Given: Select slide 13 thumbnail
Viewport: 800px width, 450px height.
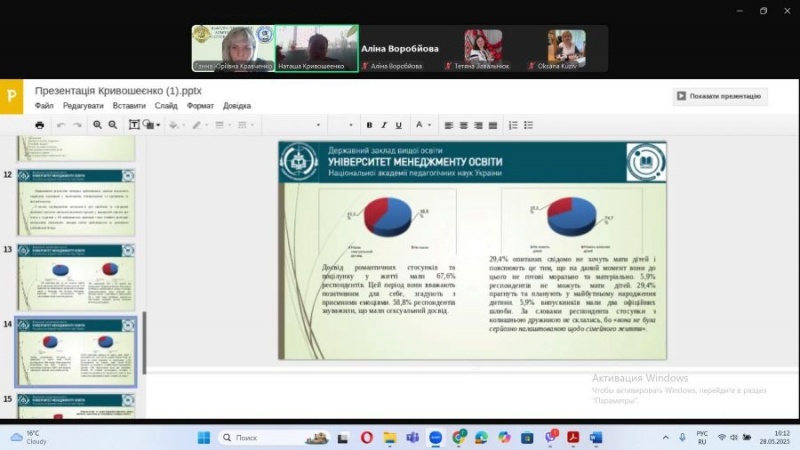Looking at the screenshot, I should click(76, 276).
